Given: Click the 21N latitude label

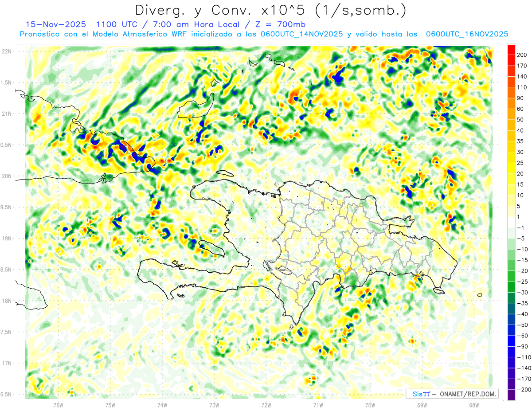Looking at the screenshot, I should coord(6,114).
